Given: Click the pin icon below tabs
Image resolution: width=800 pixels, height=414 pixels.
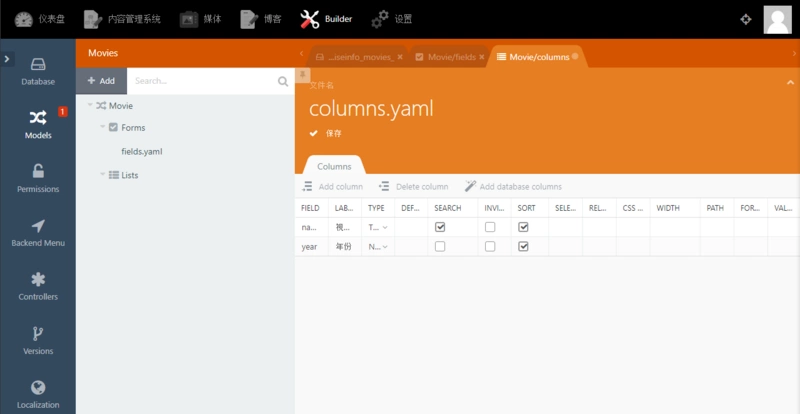Looking at the screenshot, I should (302, 75).
